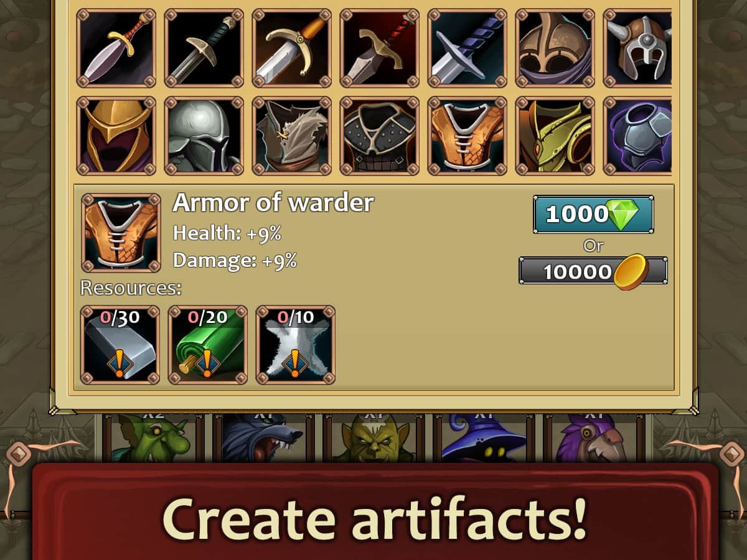
Task: Pick the horned viking helmet
Action: tap(637, 48)
